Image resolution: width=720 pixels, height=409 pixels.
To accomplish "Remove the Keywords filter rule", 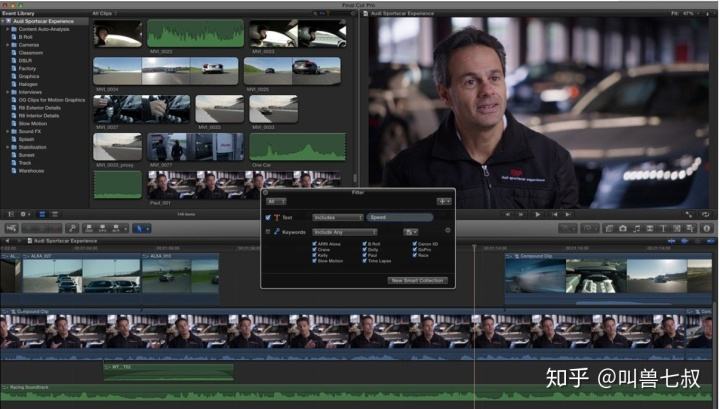I will pos(448,230).
